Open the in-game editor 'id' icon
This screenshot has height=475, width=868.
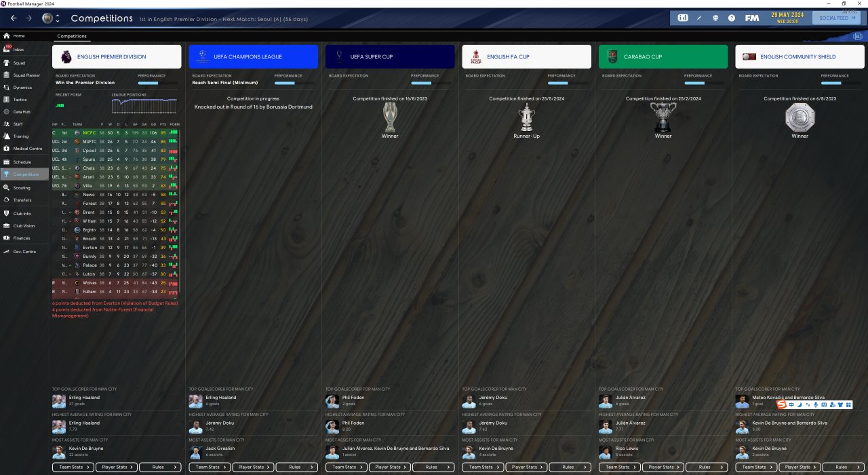[x=683, y=18]
